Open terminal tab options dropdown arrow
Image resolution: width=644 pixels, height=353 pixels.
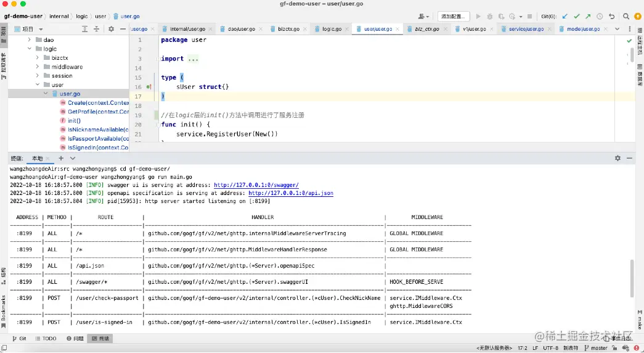[73, 159]
